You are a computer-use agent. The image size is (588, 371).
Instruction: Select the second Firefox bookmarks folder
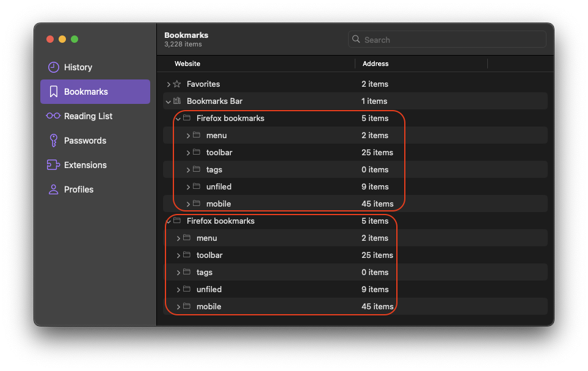[220, 221]
